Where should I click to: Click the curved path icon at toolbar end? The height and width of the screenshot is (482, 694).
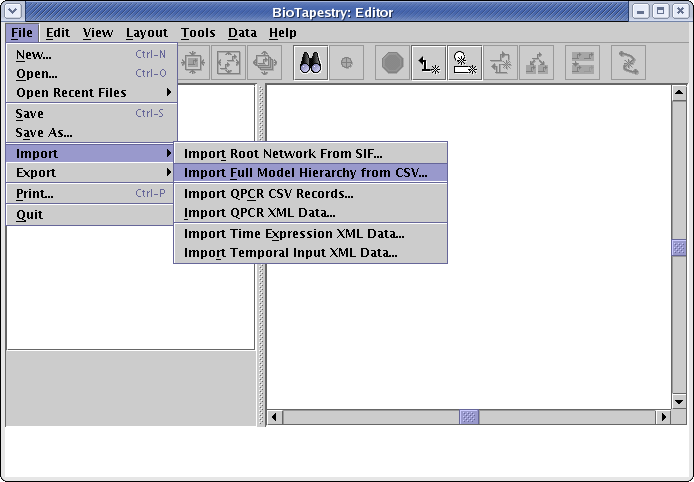[x=627, y=63]
